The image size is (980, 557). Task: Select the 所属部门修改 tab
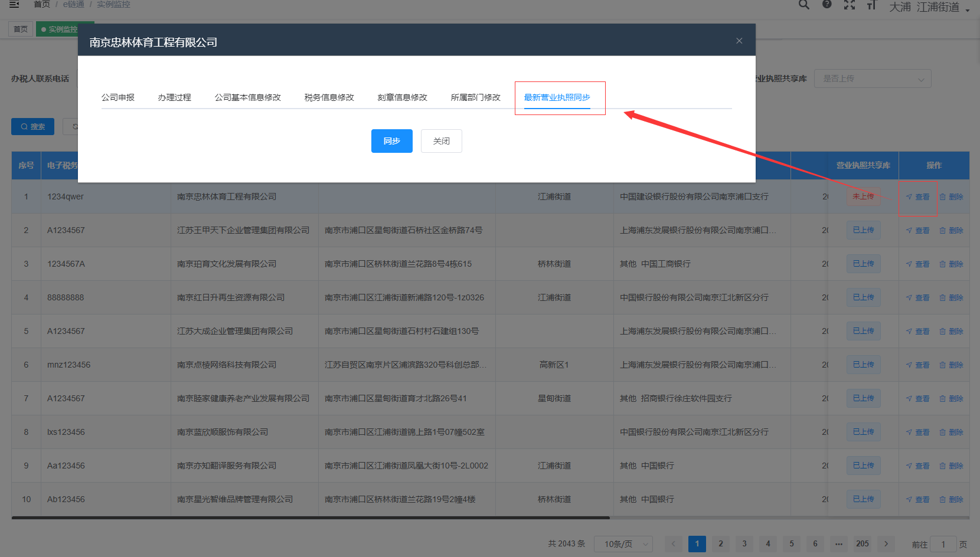pyautogui.click(x=476, y=97)
